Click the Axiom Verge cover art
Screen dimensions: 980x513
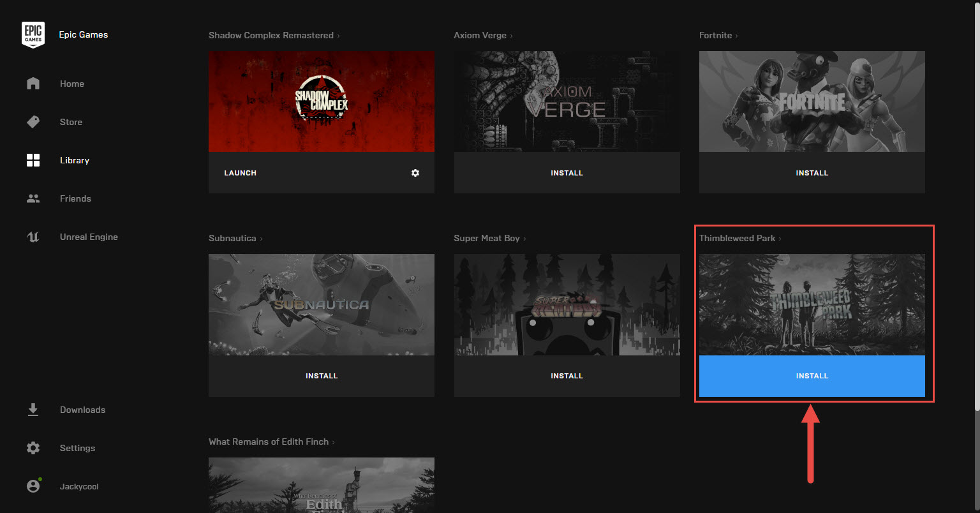[567, 101]
